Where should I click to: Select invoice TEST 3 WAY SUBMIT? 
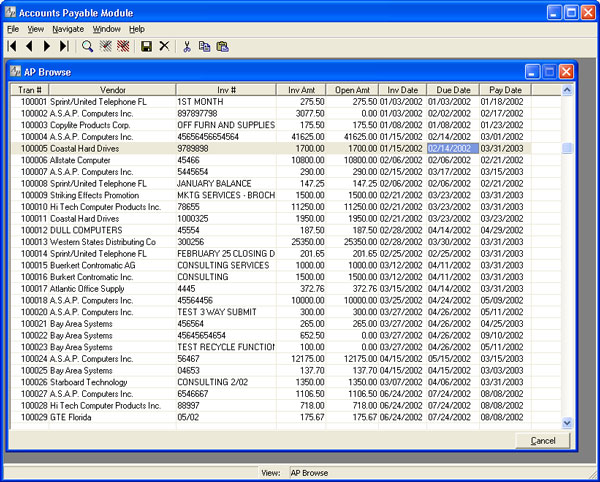[x=217, y=312]
